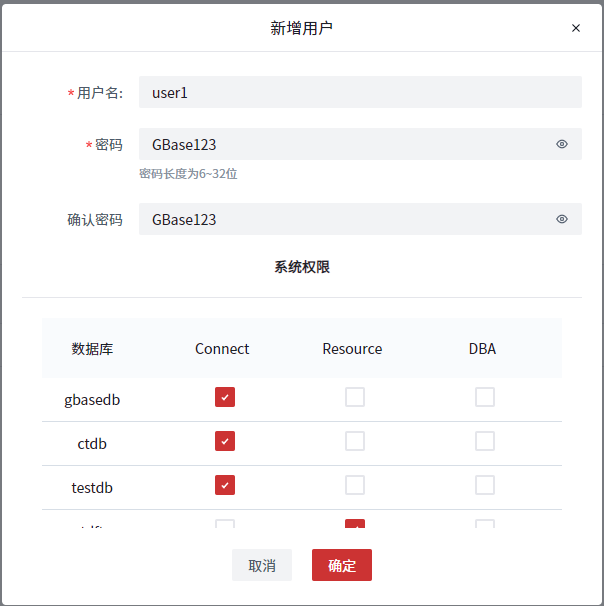Select DBA checkbox for testdb
The image size is (604, 606).
(485, 485)
